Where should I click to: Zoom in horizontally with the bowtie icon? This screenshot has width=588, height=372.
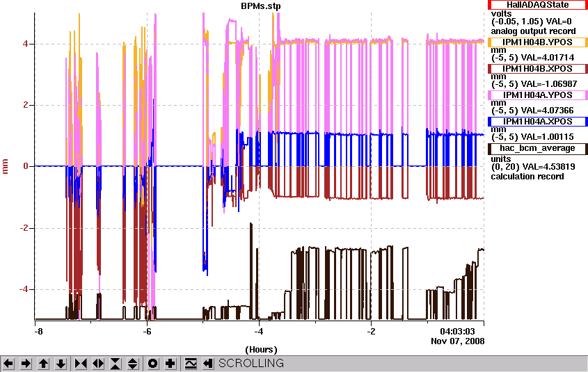coord(81,364)
